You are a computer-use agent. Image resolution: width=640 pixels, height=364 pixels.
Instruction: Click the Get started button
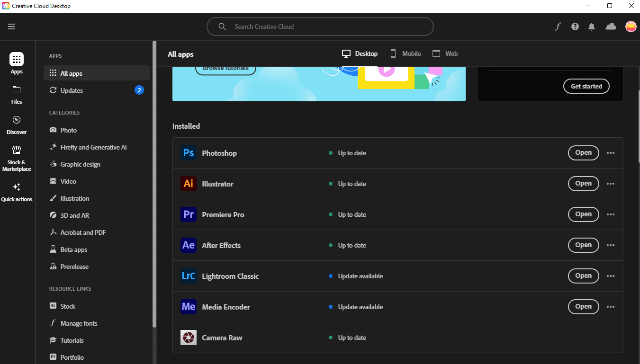586,86
